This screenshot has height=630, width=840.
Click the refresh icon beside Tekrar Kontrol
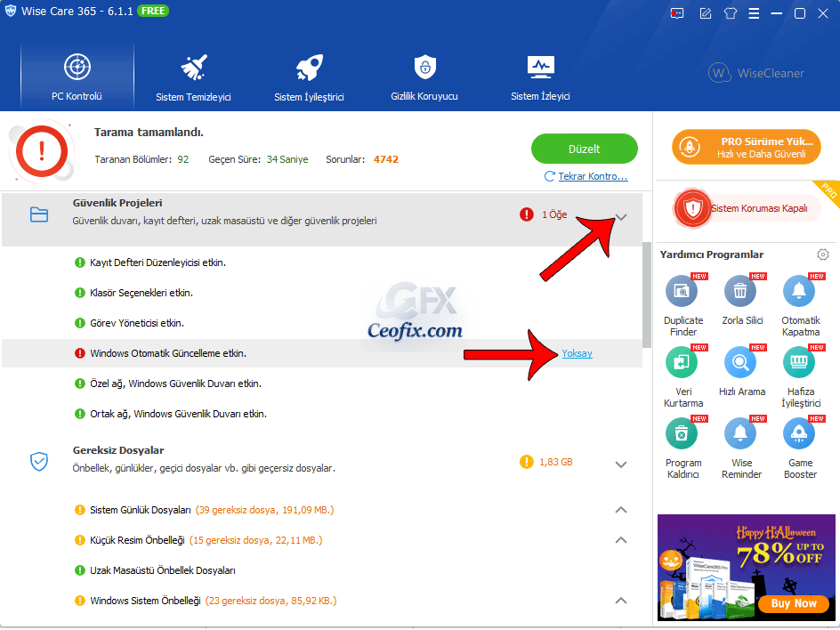550,176
